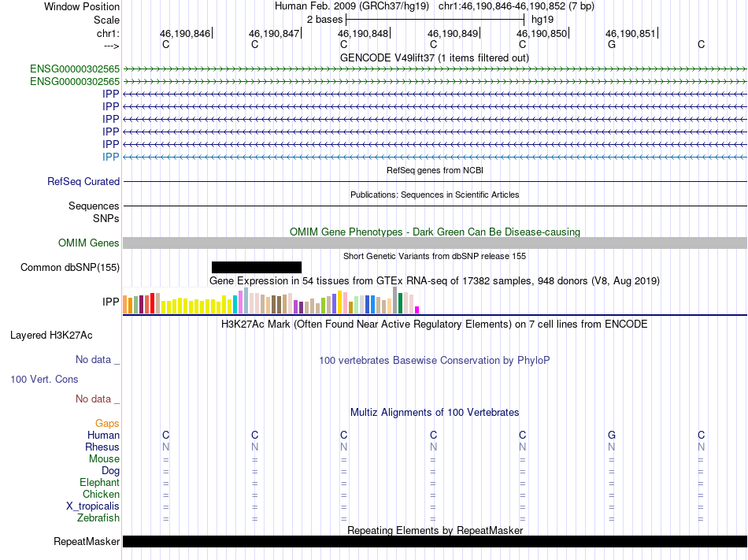The width and height of the screenshot is (748, 560).
Task: Click the light blue IPP transcript label
Action: [x=111, y=157]
